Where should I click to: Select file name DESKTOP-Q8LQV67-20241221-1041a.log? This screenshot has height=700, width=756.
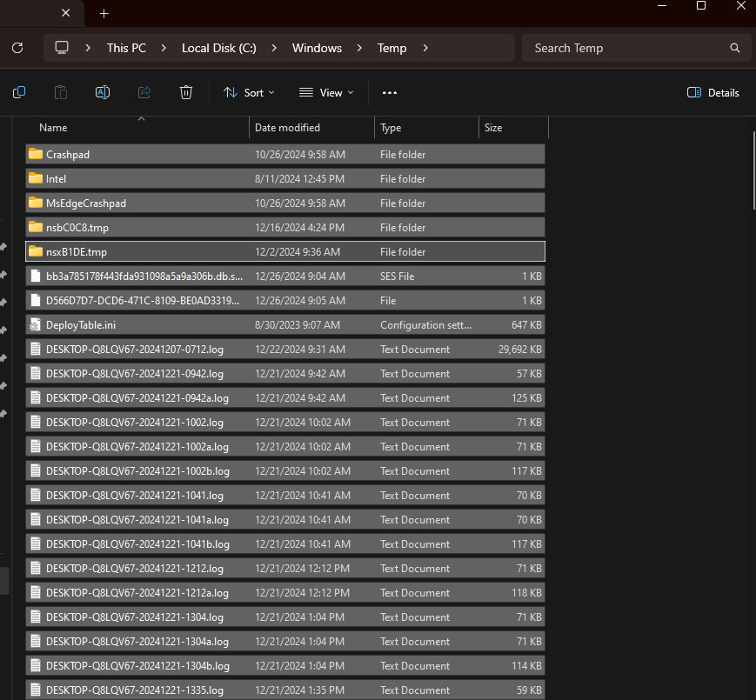pyautogui.click(x=137, y=520)
